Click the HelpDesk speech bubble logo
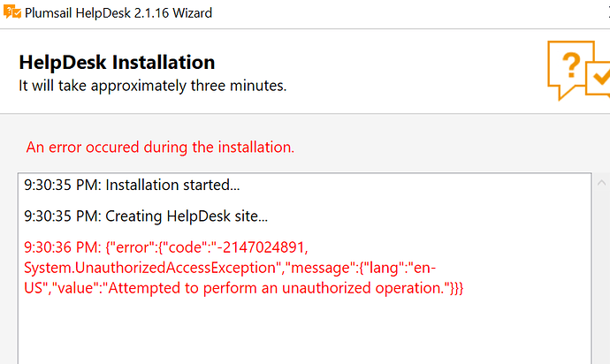Screen dimensions: 610x364 point(578,71)
